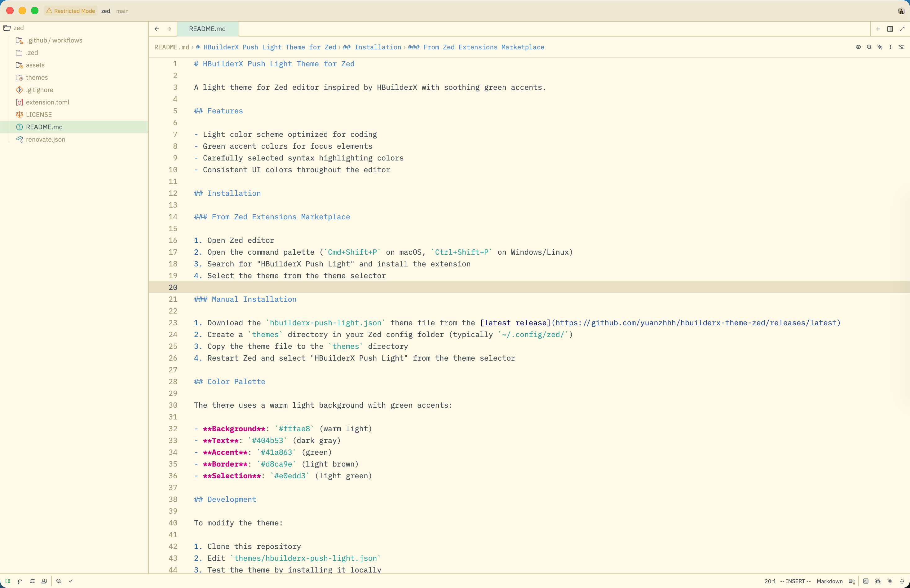Viewport: 910px width, 588px height.
Task: Open the selections text-cursor menu icon
Action: pos(890,47)
